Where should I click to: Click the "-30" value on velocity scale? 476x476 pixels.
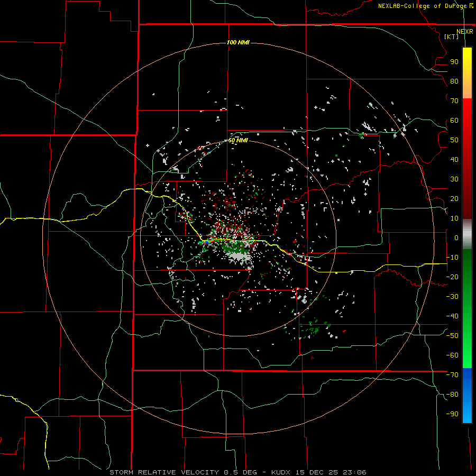[x=452, y=297]
